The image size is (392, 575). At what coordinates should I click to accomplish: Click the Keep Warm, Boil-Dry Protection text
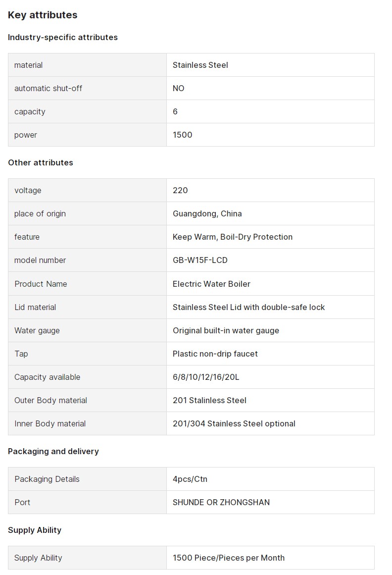pyautogui.click(x=232, y=237)
